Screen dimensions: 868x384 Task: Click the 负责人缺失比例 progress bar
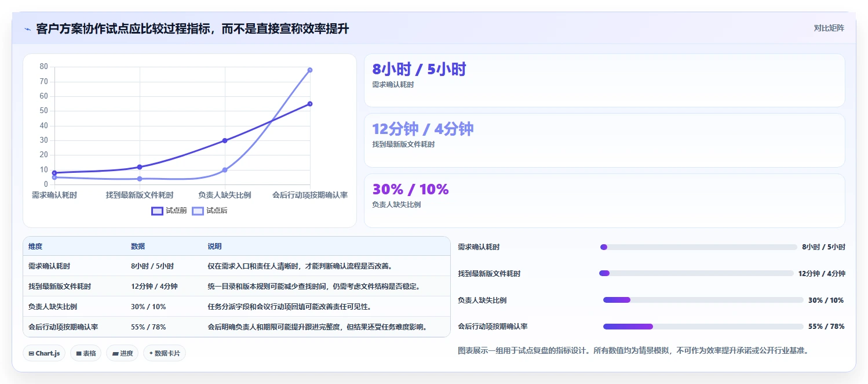(703, 300)
